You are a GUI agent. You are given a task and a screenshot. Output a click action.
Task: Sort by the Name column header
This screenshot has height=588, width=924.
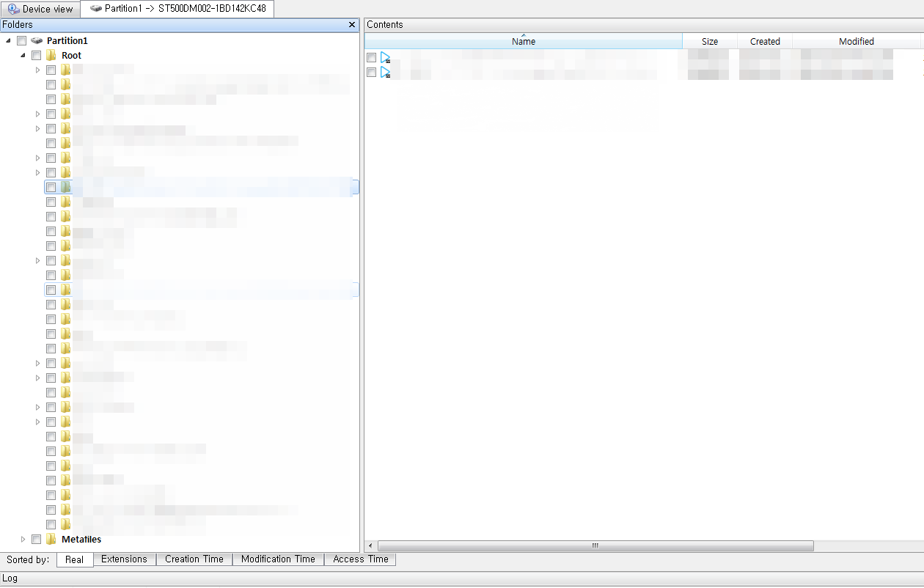point(523,41)
